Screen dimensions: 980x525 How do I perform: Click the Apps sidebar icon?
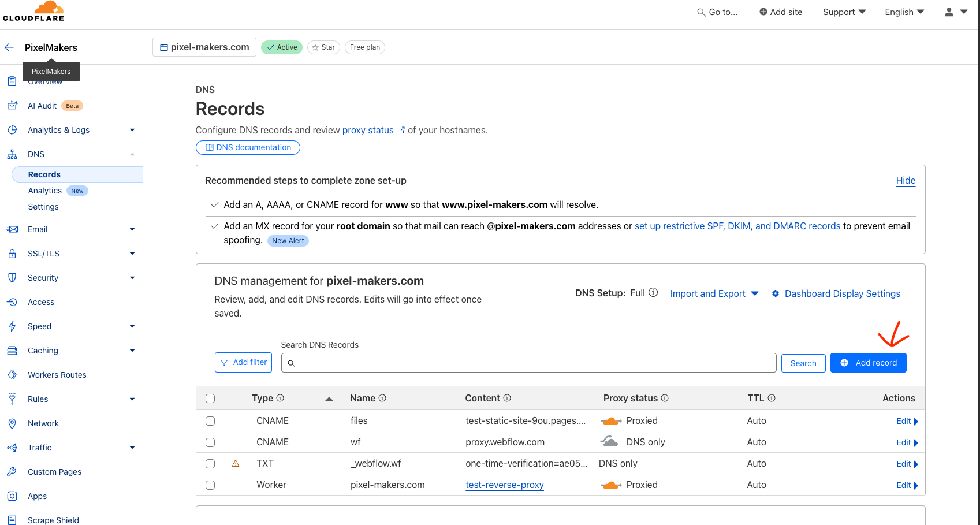pos(12,496)
